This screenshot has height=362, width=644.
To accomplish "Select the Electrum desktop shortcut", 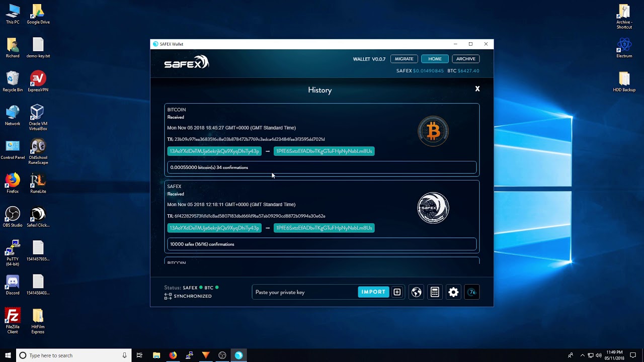I will [624, 48].
